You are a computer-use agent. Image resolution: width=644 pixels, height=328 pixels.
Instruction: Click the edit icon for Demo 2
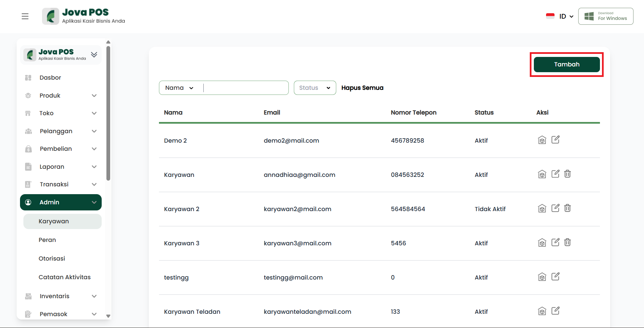coord(555,140)
